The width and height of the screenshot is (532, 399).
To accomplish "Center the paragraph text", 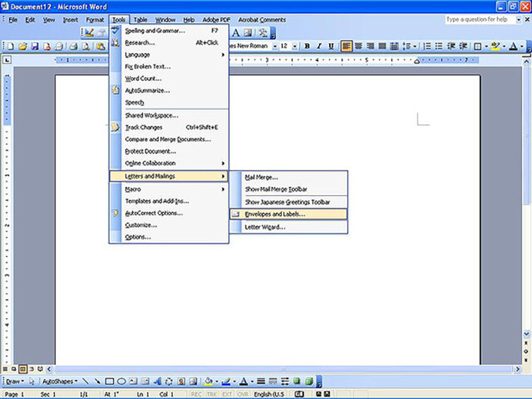I will 358,46.
